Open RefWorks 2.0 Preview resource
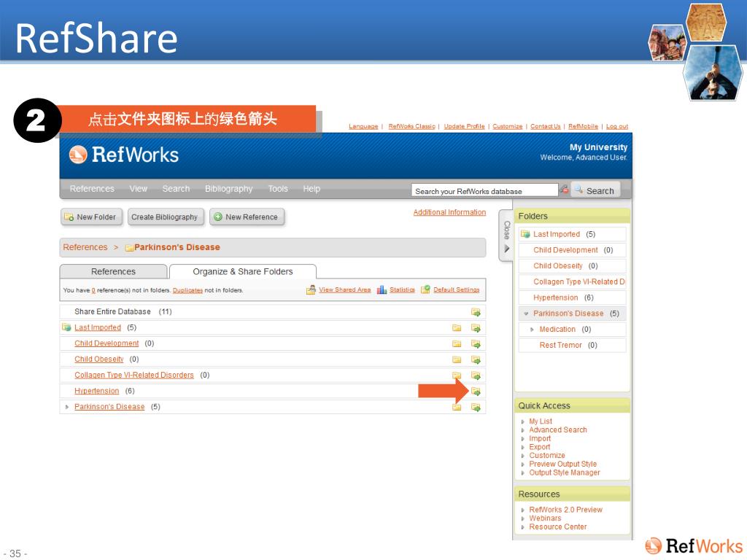 tap(565, 510)
